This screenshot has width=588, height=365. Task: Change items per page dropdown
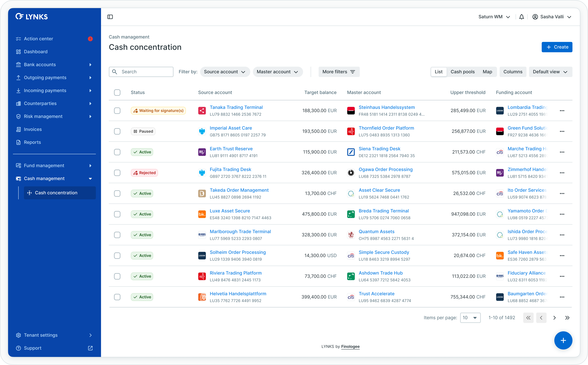tap(470, 318)
